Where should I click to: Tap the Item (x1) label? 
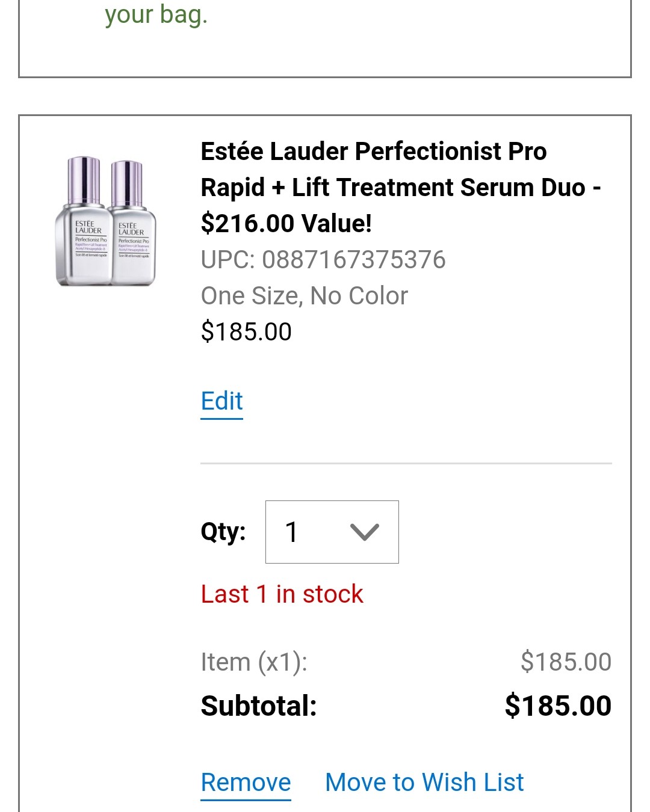click(x=254, y=662)
